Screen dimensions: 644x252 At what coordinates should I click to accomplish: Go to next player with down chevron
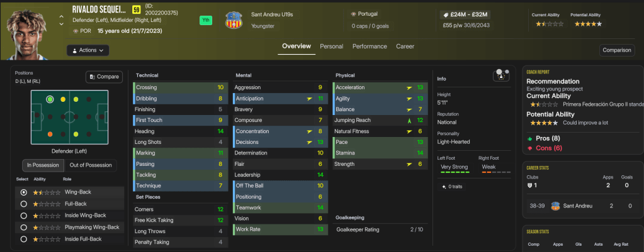coord(61,24)
